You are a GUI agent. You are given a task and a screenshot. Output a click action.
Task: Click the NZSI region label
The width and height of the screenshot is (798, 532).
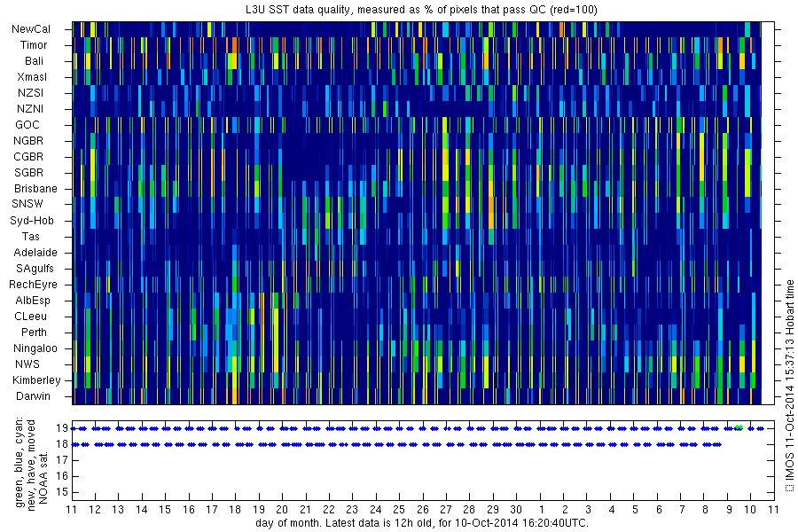(x=30, y=92)
